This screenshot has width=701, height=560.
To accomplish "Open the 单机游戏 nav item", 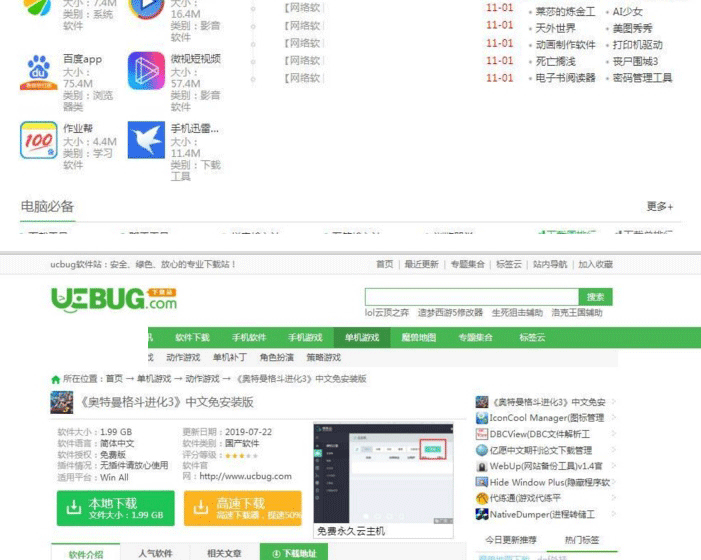I will click(362, 337).
